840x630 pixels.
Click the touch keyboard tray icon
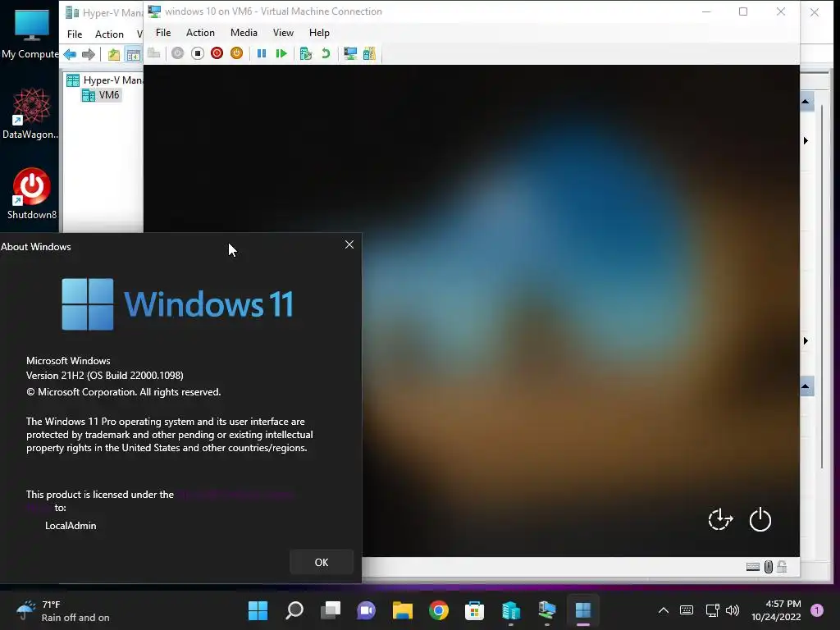(x=687, y=610)
